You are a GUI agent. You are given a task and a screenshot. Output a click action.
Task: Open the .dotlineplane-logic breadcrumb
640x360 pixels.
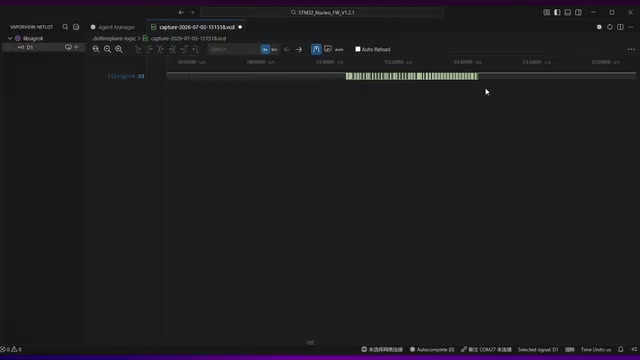coord(114,38)
